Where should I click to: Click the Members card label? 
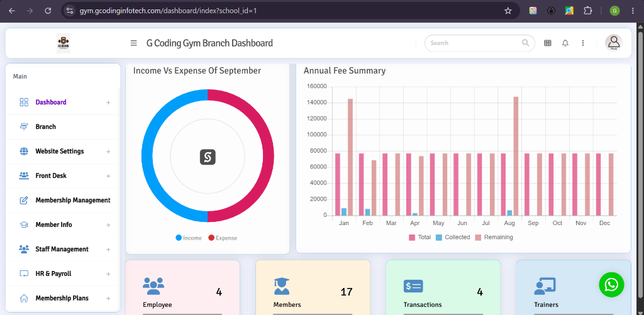coord(287,305)
